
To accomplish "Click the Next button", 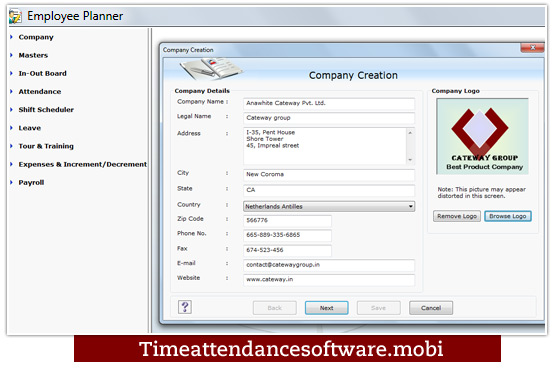I will [326, 308].
